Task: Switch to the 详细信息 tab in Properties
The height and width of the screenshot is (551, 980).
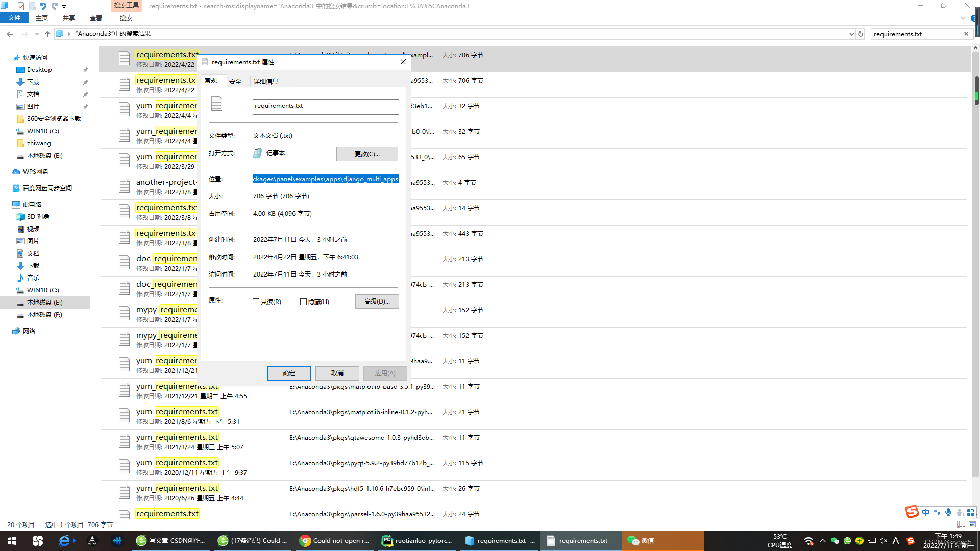Action: coord(265,81)
